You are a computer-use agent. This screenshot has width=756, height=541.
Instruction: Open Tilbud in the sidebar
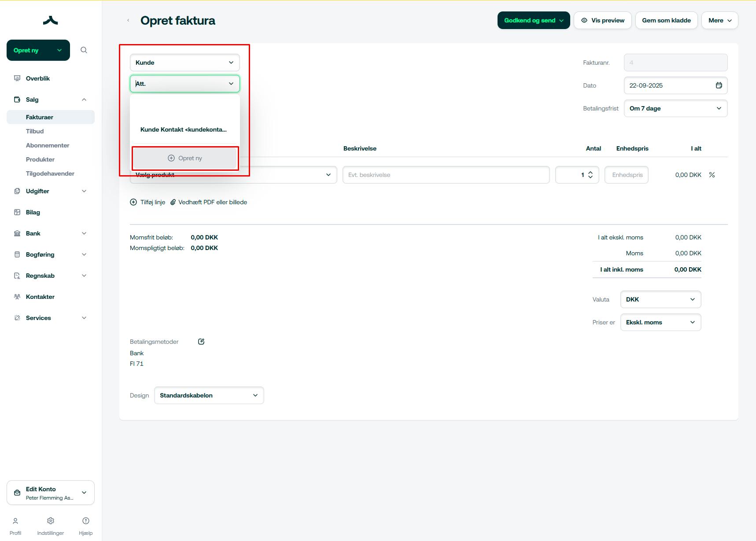click(x=35, y=131)
